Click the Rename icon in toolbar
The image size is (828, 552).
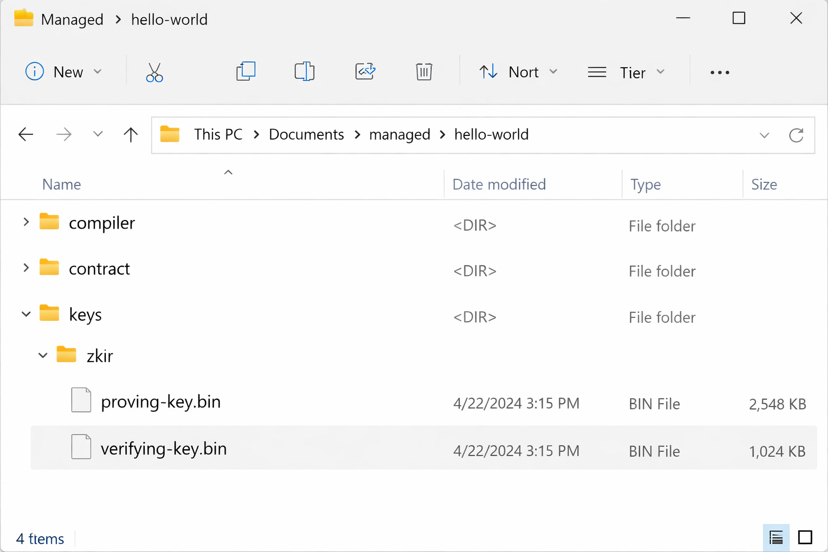click(x=304, y=72)
